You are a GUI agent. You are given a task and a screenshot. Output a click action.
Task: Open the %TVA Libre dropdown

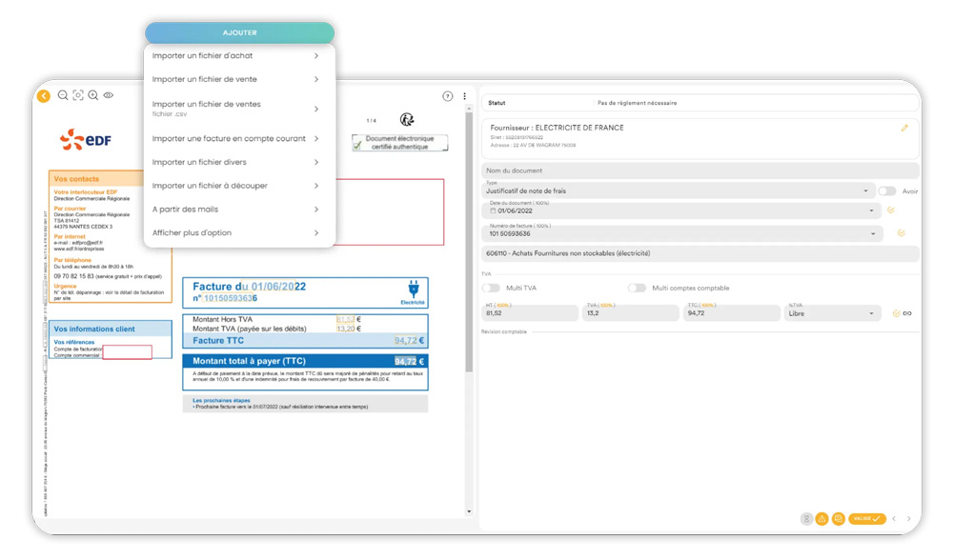871,313
